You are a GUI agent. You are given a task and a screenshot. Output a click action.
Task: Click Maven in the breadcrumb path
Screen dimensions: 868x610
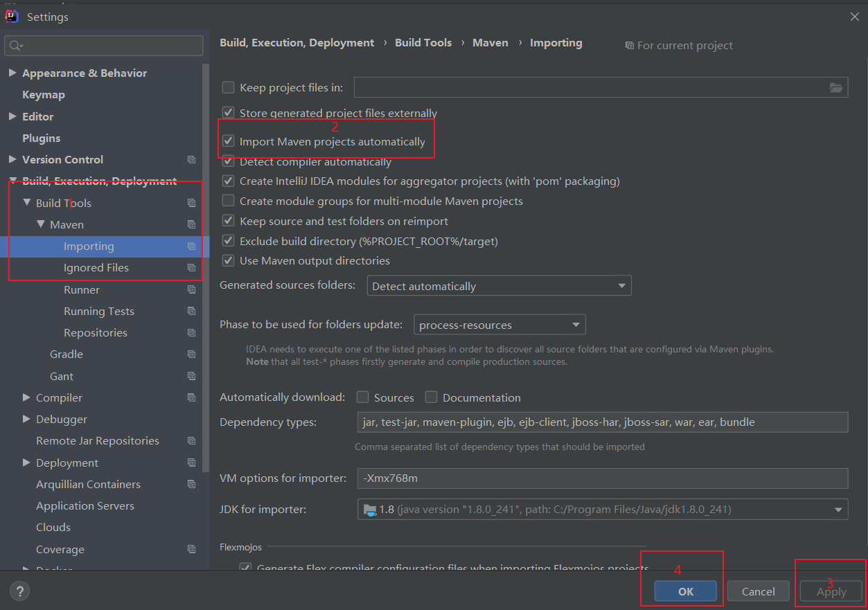point(490,43)
